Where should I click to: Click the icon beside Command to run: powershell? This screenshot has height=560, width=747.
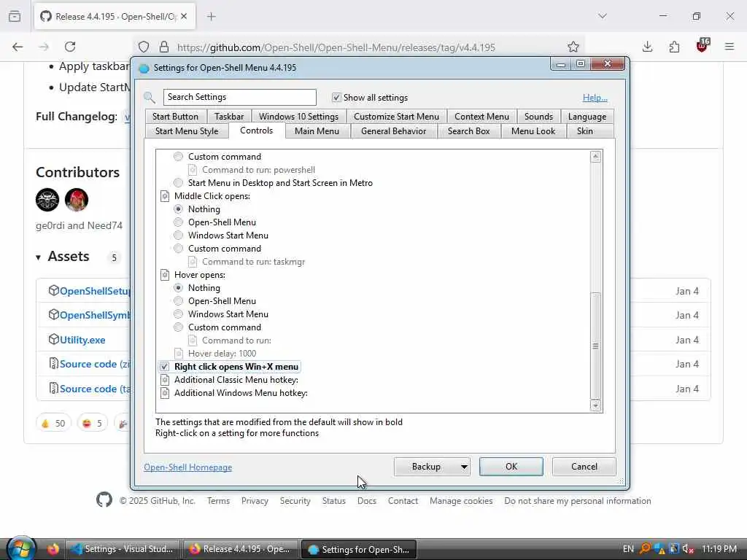point(193,170)
